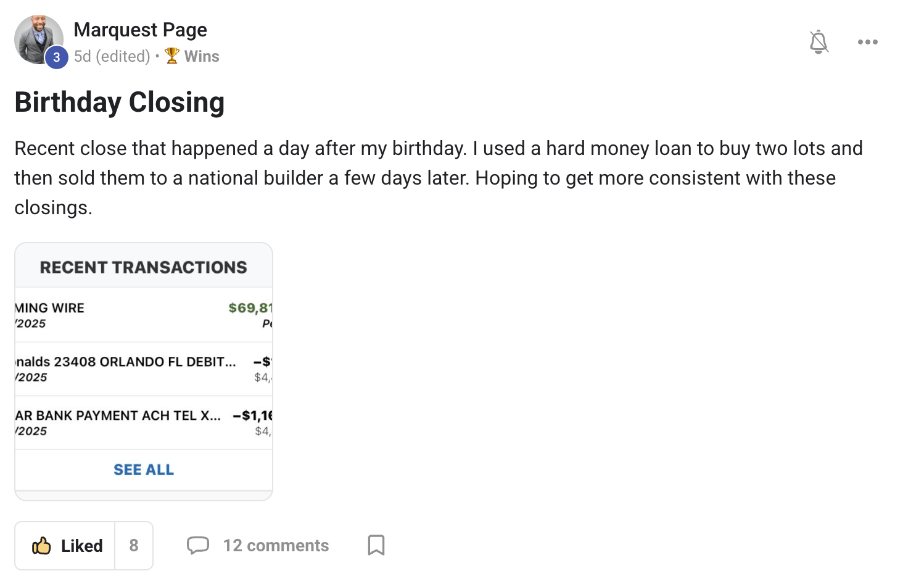This screenshot has width=924, height=584.
Task: Click the Orlando FL debit transaction row
Action: pos(144,369)
